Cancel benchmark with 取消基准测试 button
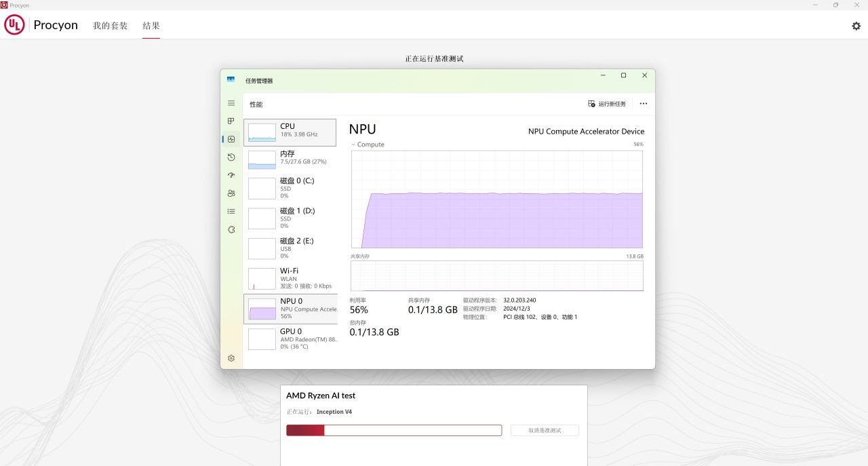This screenshot has width=868, height=466. pyautogui.click(x=545, y=430)
